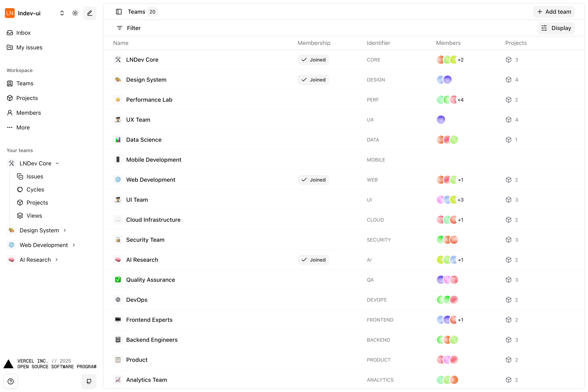Image resolution: width=588 pixels, height=392 pixels.
Task: Click the compose new issue pencil icon
Action: (89, 13)
